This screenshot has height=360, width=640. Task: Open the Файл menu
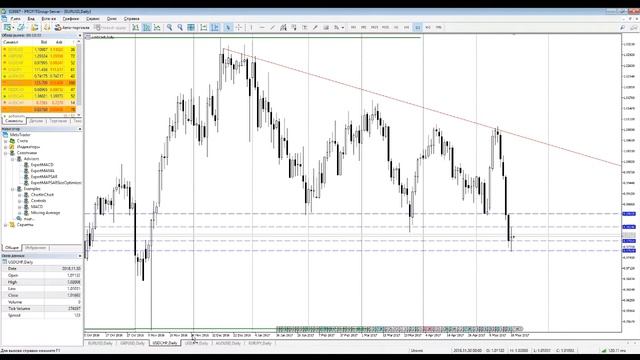pos(15,19)
